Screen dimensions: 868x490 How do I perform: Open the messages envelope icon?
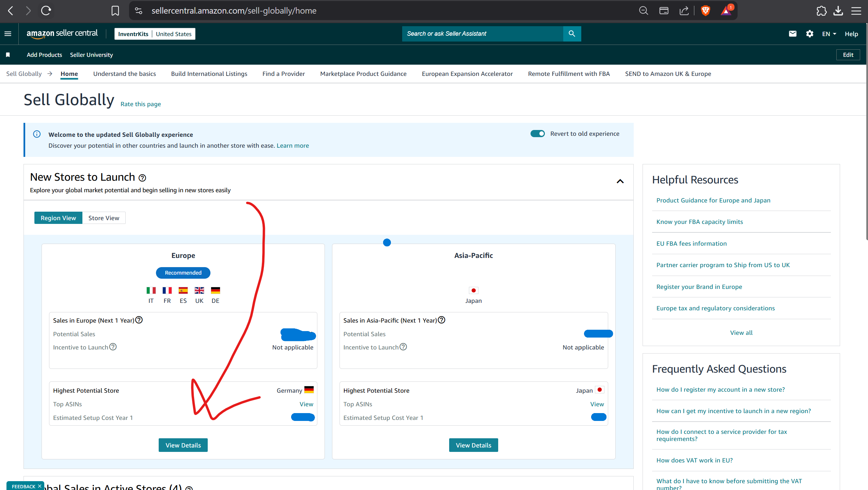[792, 34]
